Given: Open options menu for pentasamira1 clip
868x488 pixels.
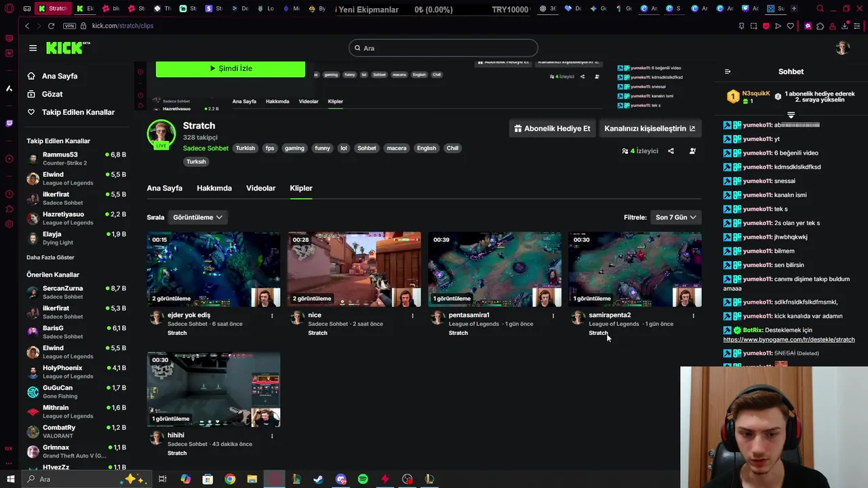Looking at the screenshot, I should (553, 316).
